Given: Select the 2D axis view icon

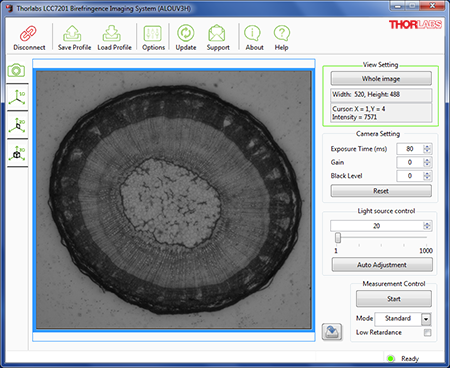Looking at the screenshot, I should (x=17, y=125).
